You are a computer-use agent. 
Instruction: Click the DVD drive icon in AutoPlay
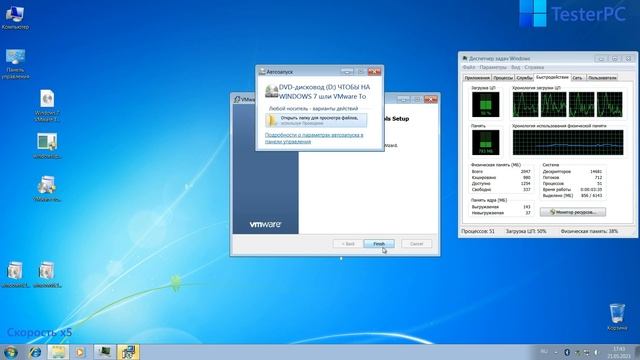pyautogui.click(x=271, y=91)
